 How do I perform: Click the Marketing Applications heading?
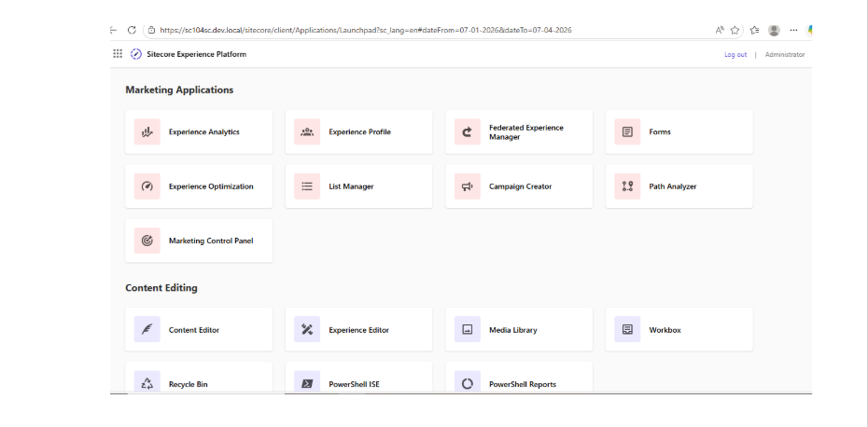pyautogui.click(x=179, y=90)
